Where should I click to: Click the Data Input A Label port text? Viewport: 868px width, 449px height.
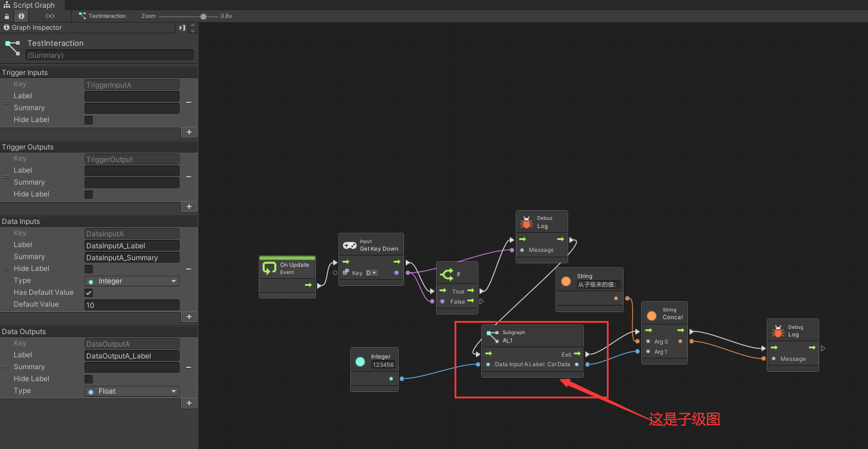pos(519,364)
